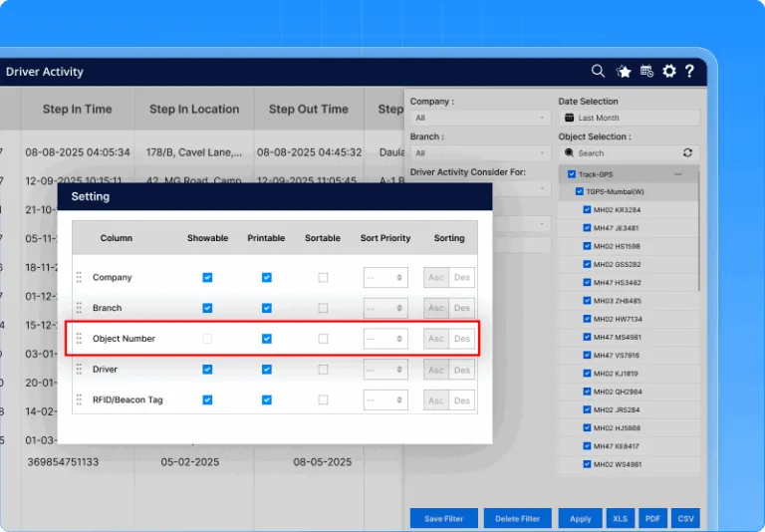This screenshot has height=532, width=765.
Task: Export report using the PDF button
Action: [652, 519]
